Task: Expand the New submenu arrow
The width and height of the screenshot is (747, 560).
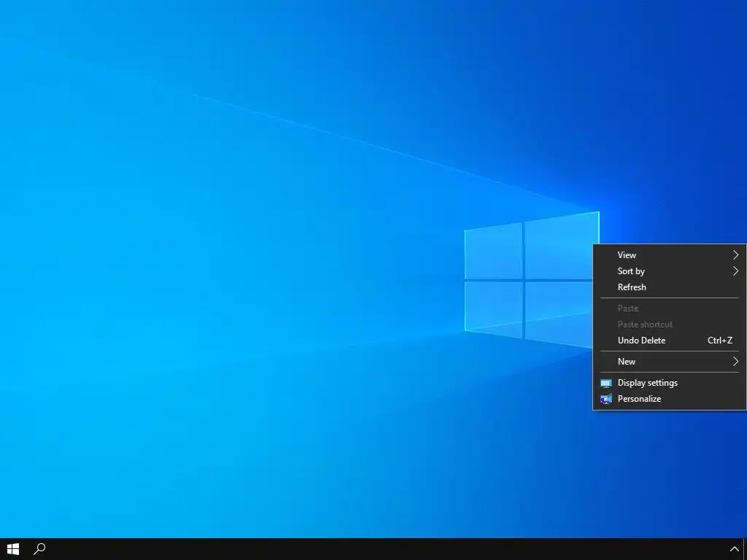Action: pyautogui.click(x=735, y=362)
